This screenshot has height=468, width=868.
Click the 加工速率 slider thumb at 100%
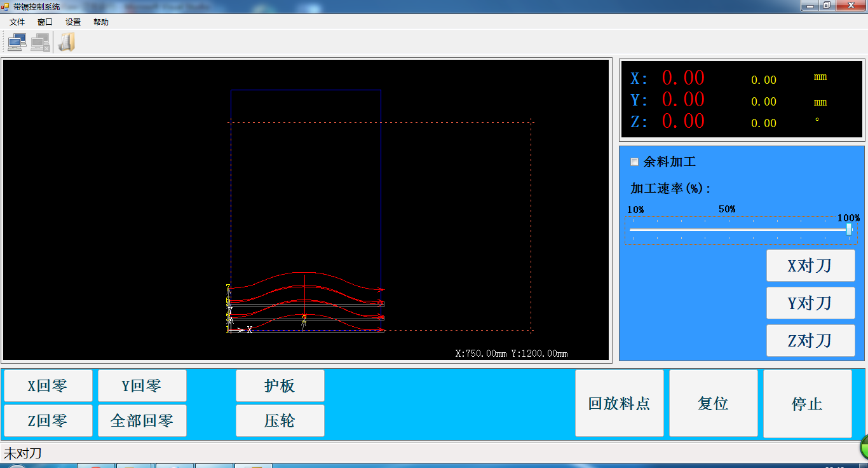coord(849,230)
